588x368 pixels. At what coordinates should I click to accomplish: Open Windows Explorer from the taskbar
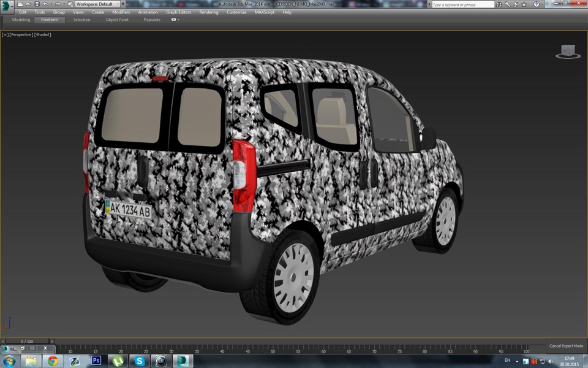coord(31,361)
